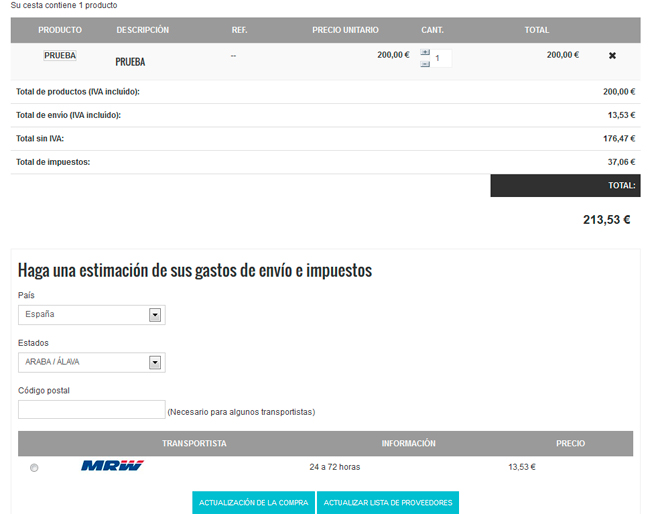Click the Total de impuestos value 37,06 €
650x514 pixels.
pos(621,162)
